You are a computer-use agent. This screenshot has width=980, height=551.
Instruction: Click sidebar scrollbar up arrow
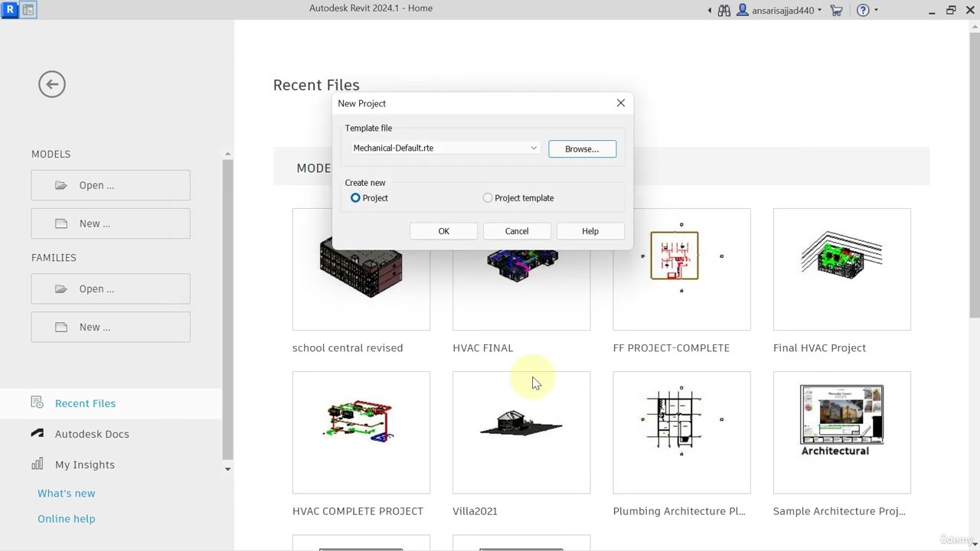[x=227, y=155]
